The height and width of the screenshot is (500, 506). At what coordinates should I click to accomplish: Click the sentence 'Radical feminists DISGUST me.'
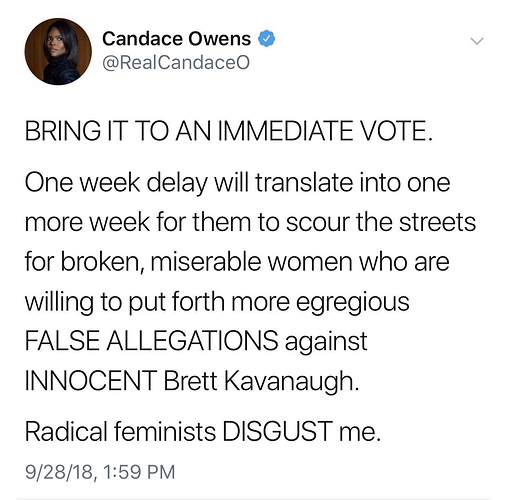(x=203, y=431)
